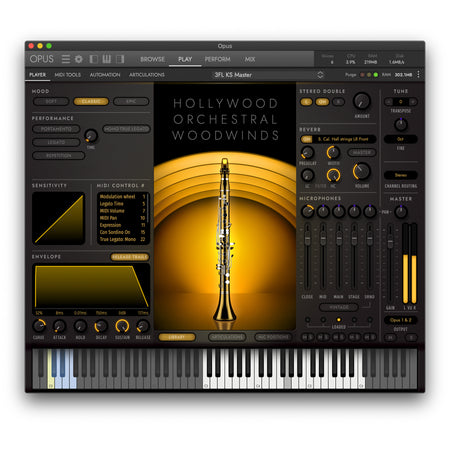Open the reverb preset dropdown
This screenshot has width=450, height=450.
343,139
